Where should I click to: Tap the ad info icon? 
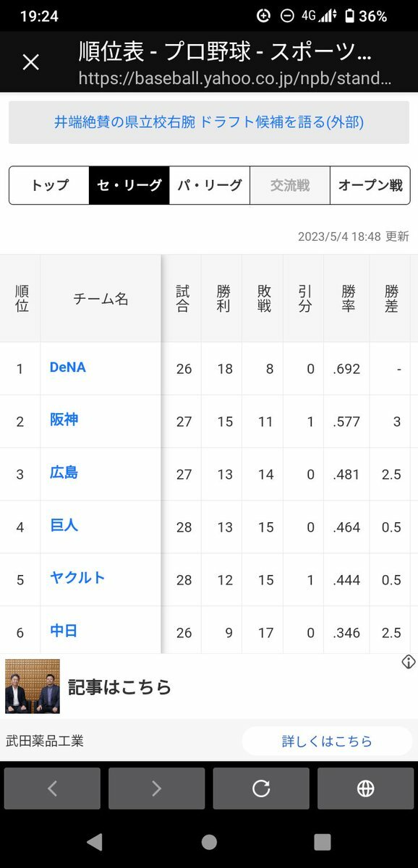pyautogui.click(x=408, y=662)
